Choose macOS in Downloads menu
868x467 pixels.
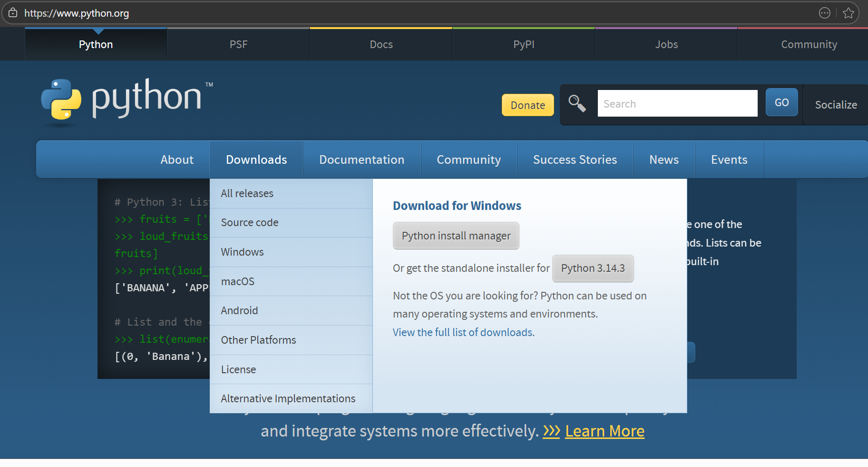[x=237, y=281]
